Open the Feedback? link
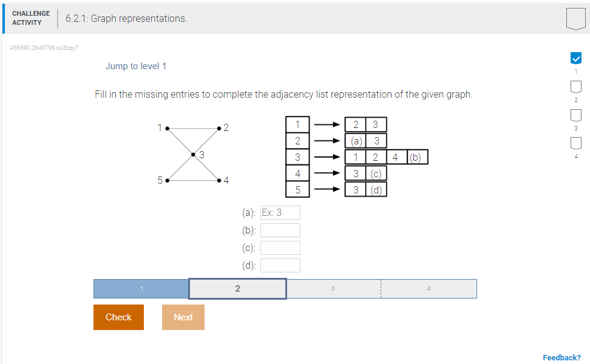Image resolution: width=590 pixels, height=364 pixels. point(563,358)
